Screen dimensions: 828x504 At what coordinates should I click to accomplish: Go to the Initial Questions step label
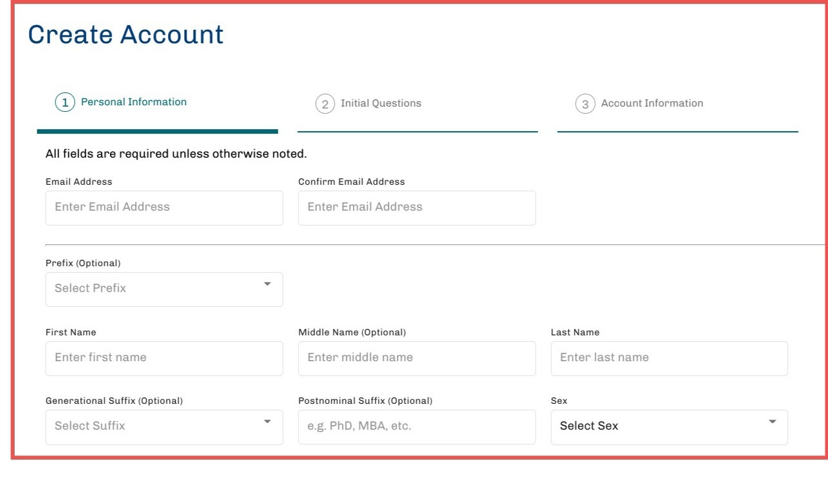tap(381, 103)
